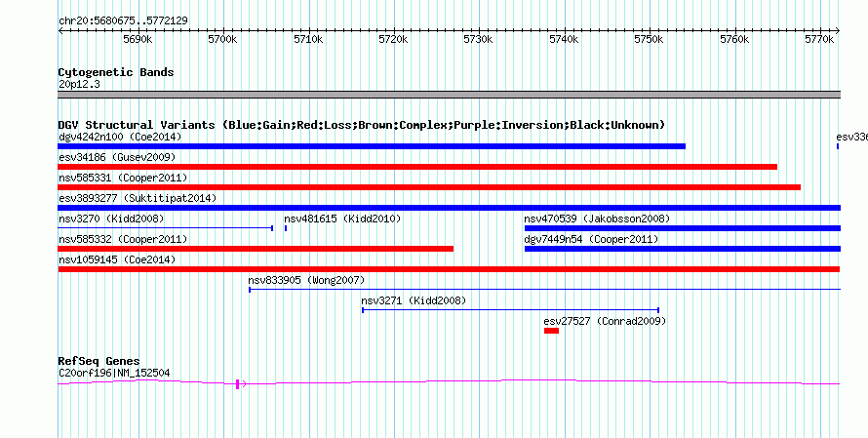Click the thin blue nsv3270 variant line

(x=165, y=228)
